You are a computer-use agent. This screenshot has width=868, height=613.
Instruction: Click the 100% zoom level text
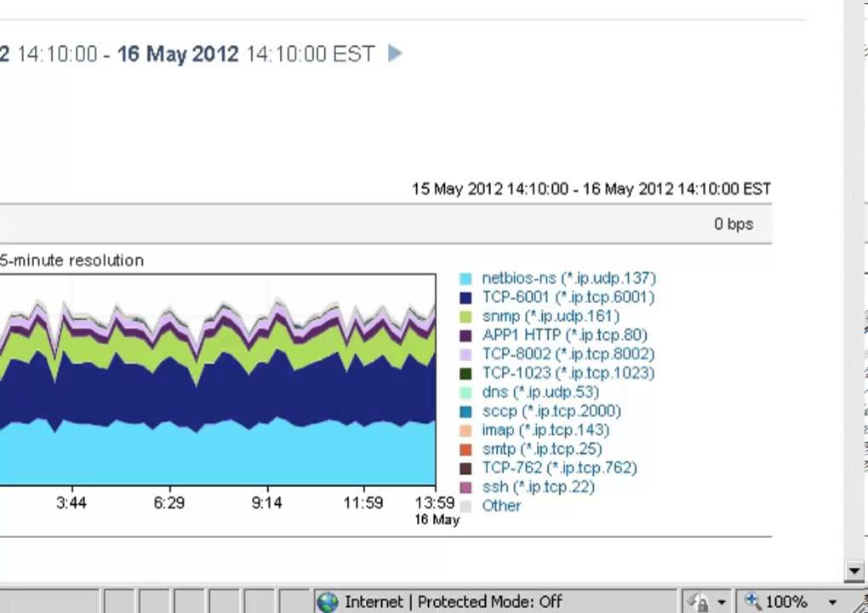(786, 602)
